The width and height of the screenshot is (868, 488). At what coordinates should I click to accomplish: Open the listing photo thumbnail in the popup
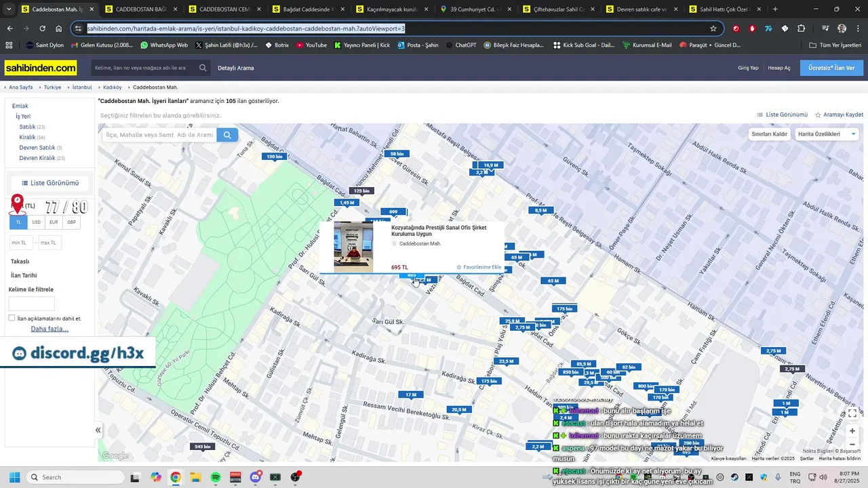pyautogui.click(x=353, y=247)
